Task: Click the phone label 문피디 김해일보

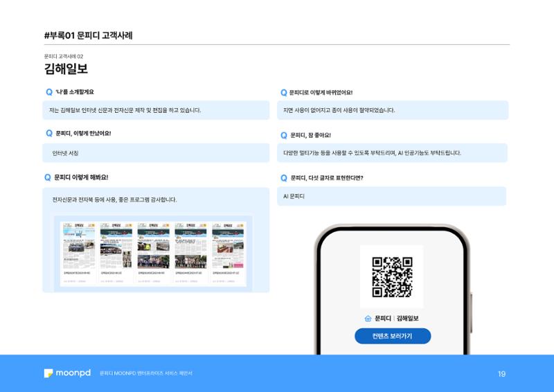Action: click(396, 319)
